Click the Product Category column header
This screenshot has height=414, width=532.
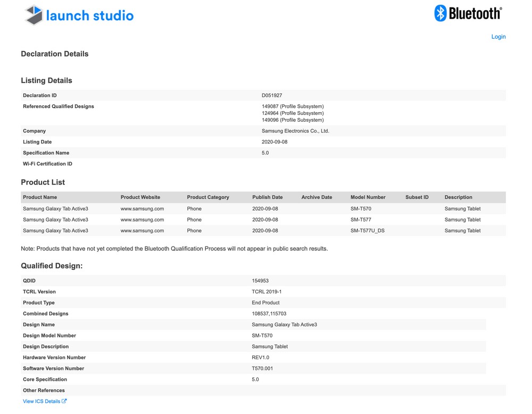tap(208, 197)
